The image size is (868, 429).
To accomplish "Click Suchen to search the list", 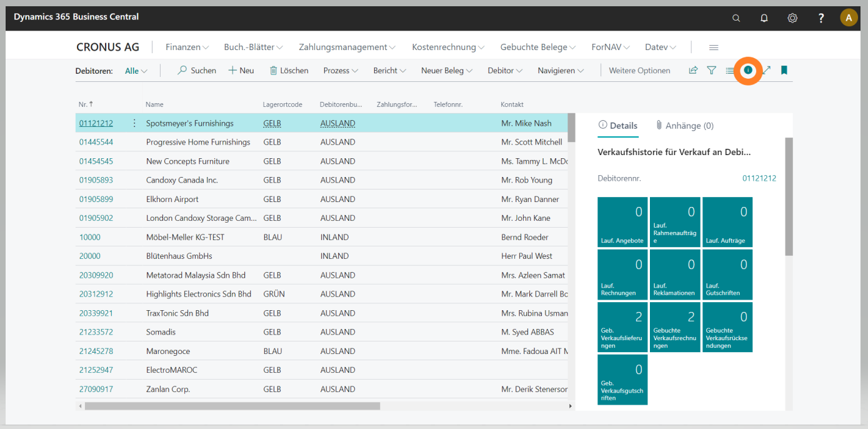I will click(197, 71).
